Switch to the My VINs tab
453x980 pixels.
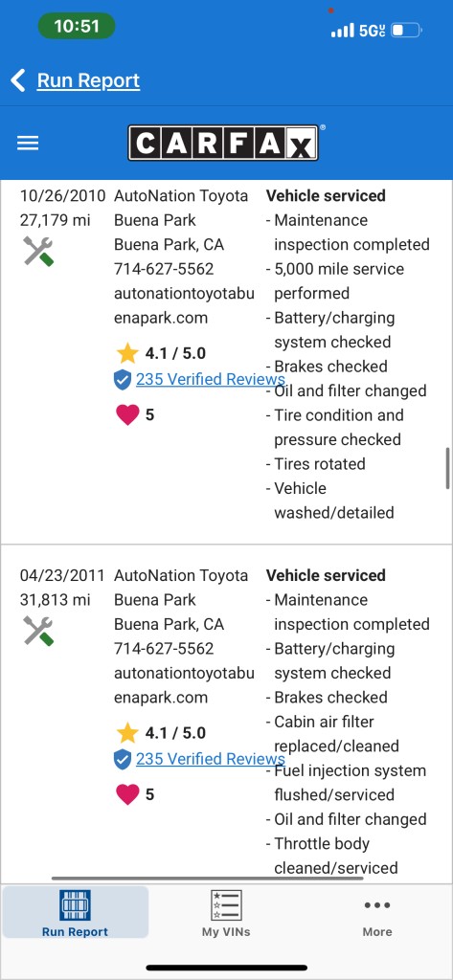click(226, 913)
